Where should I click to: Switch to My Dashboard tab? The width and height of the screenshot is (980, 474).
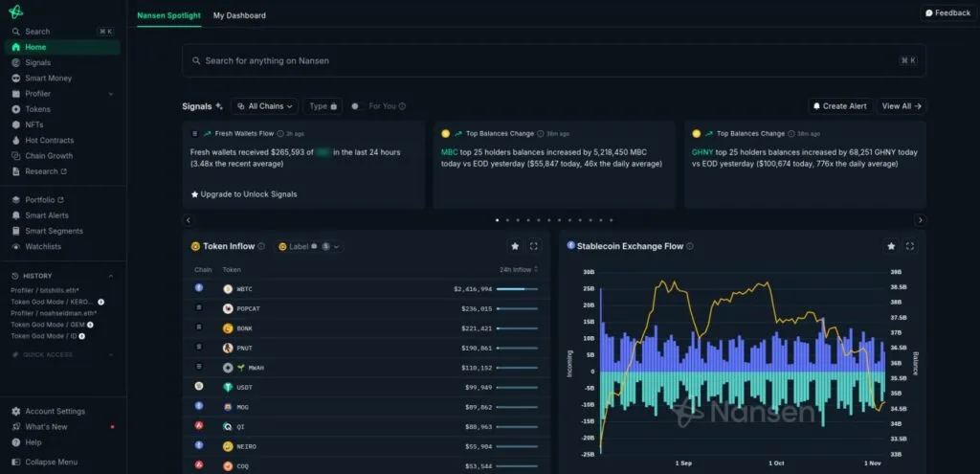tap(239, 15)
